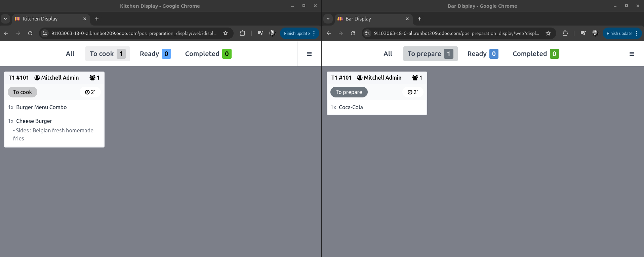Reload the Bar Display page

pyautogui.click(x=353, y=33)
